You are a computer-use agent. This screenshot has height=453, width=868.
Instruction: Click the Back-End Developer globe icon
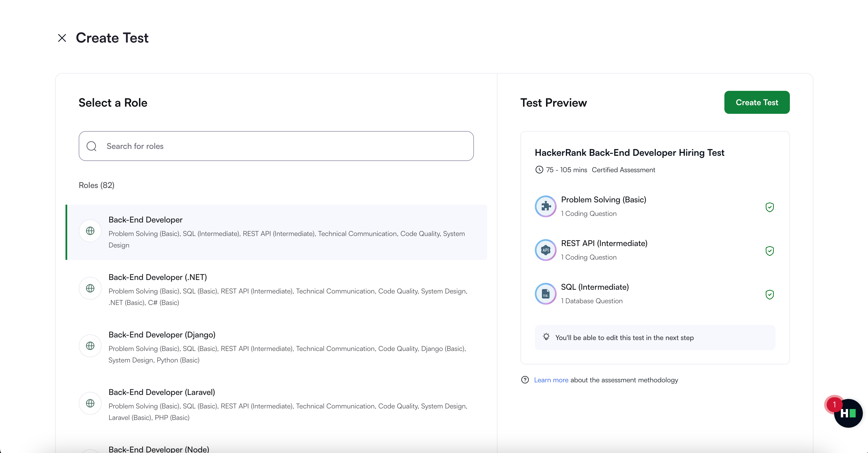coord(90,231)
